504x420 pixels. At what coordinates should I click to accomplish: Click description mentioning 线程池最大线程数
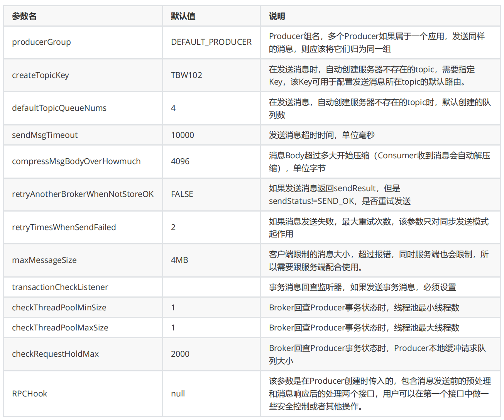pos(364,328)
